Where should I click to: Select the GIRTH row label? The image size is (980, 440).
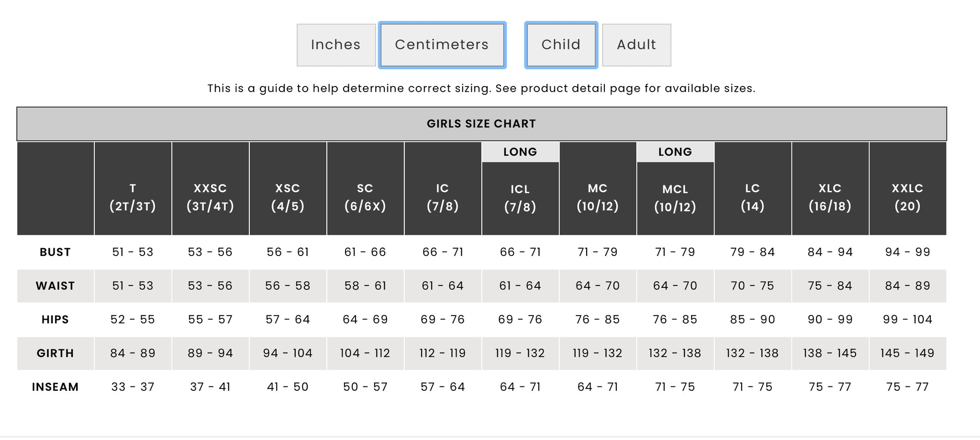point(56,353)
